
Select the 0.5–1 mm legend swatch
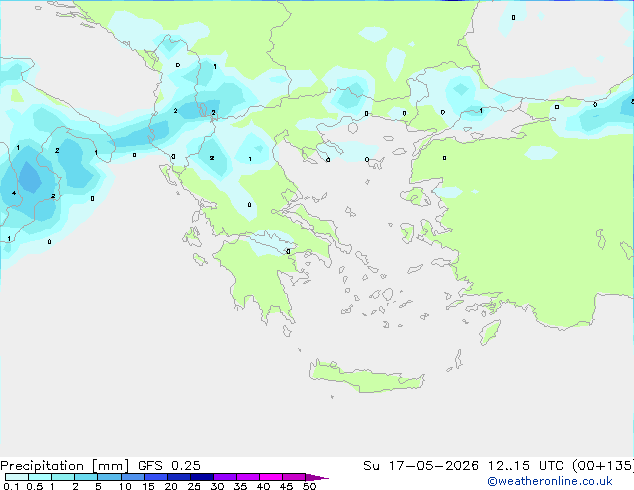(x=40, y=477)
